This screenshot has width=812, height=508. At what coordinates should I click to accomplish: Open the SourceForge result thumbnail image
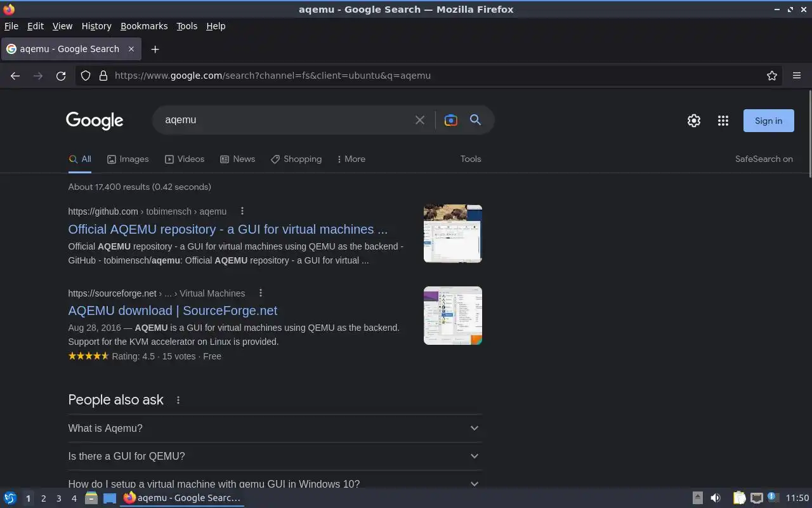coord(453,316)
